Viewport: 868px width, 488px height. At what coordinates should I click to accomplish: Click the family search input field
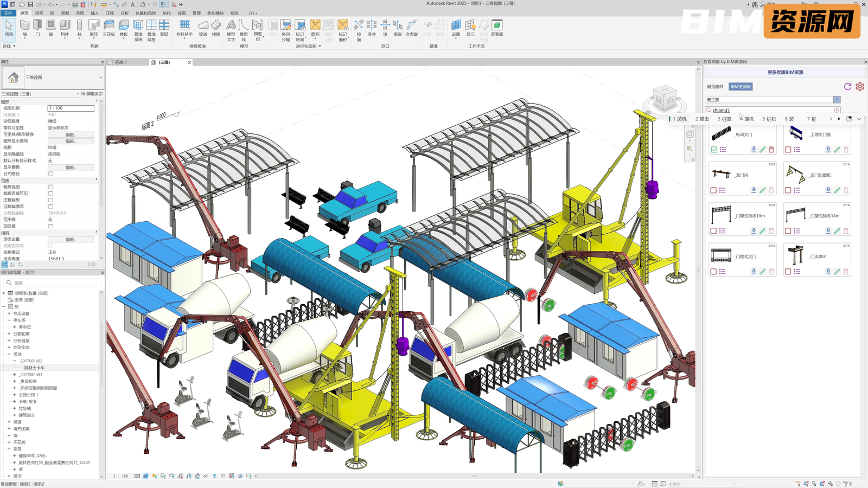pyautogui.click(x=773, y=110)
